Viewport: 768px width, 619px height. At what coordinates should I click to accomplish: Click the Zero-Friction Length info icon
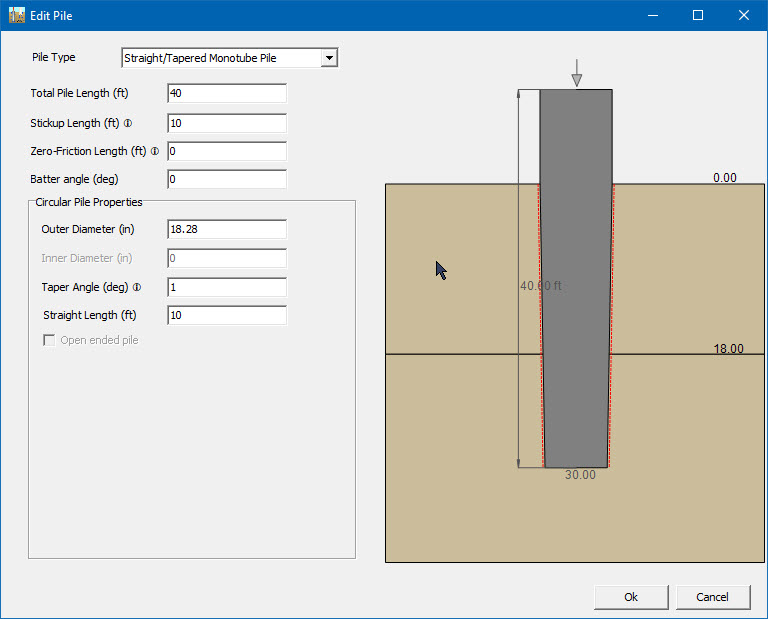155,151
